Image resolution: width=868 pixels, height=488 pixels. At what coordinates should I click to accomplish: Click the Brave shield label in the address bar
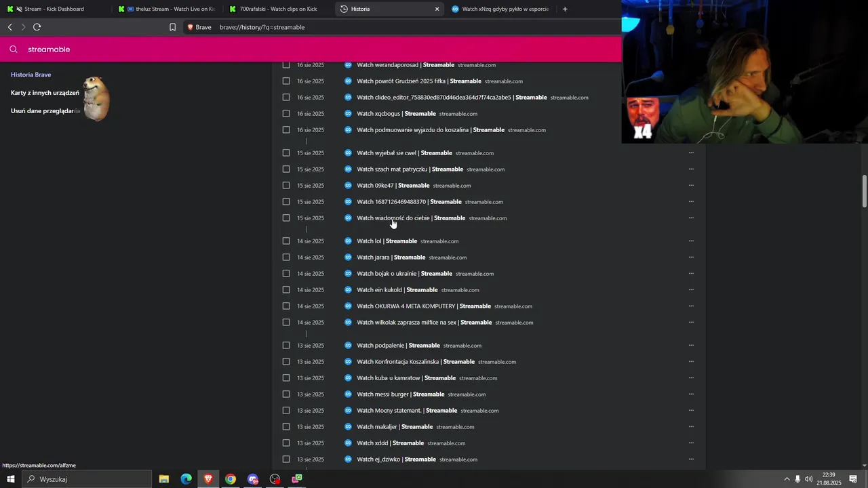point(199,27)
